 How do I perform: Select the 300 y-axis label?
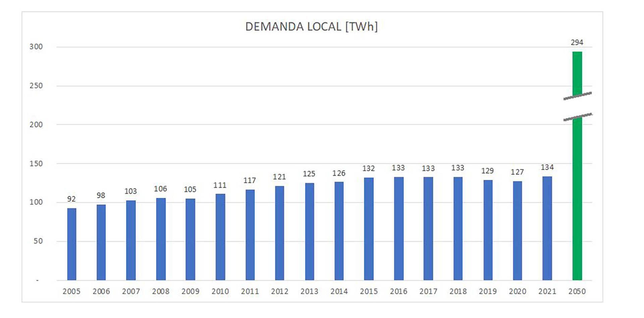(36, 47)
